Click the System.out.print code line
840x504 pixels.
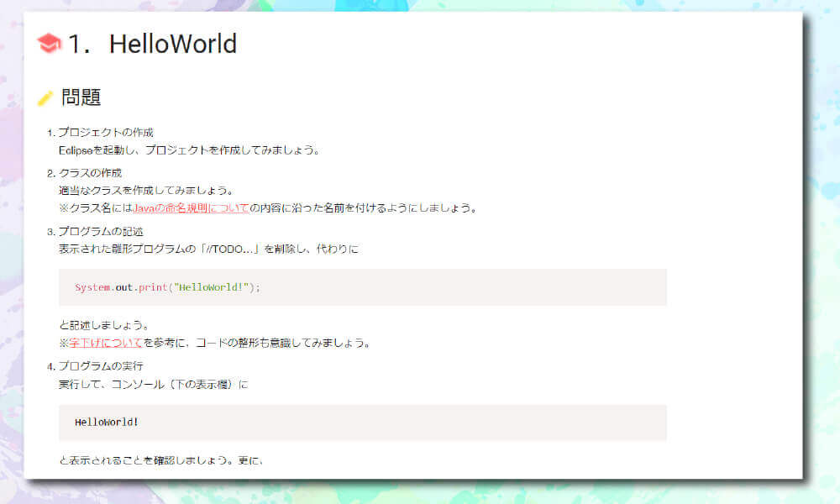(x=168, y=287)
